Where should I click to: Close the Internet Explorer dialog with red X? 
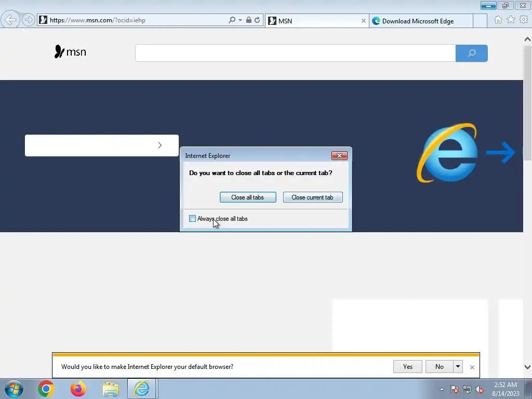tap(339, 155)
